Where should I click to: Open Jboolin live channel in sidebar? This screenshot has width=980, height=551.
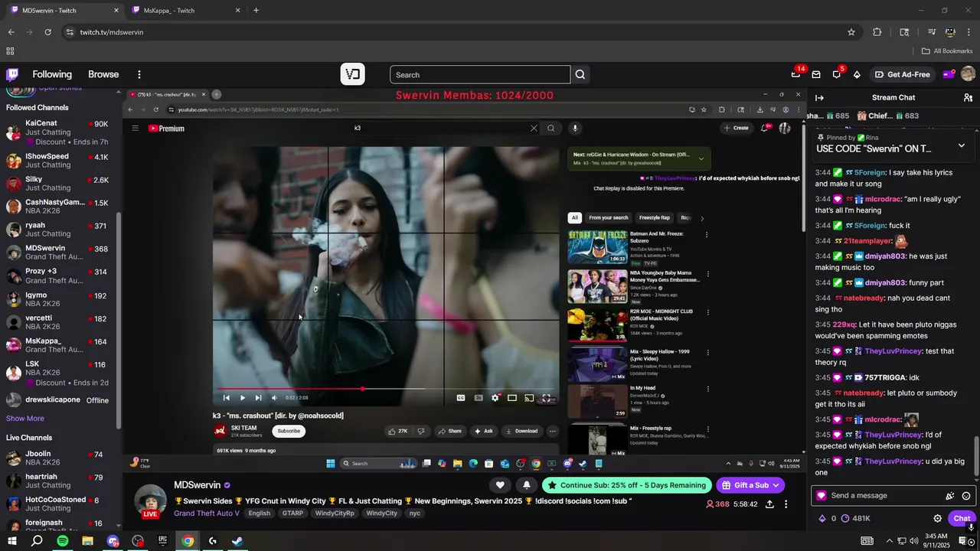(60, 458)
